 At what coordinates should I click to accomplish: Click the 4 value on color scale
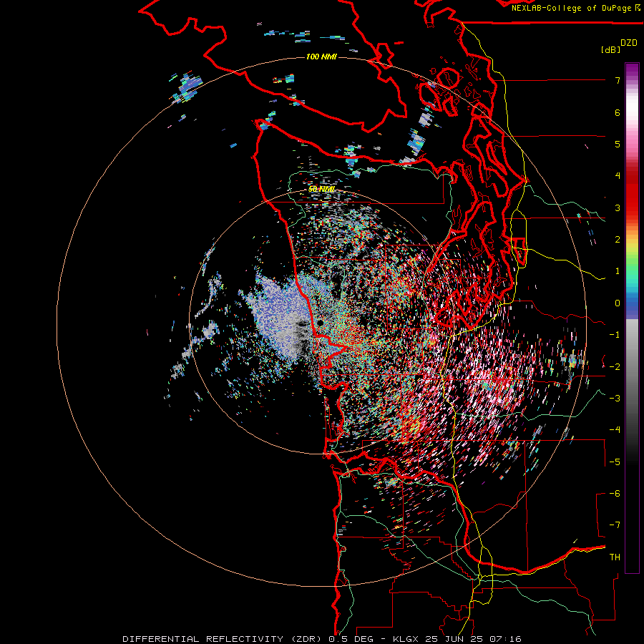618,176
